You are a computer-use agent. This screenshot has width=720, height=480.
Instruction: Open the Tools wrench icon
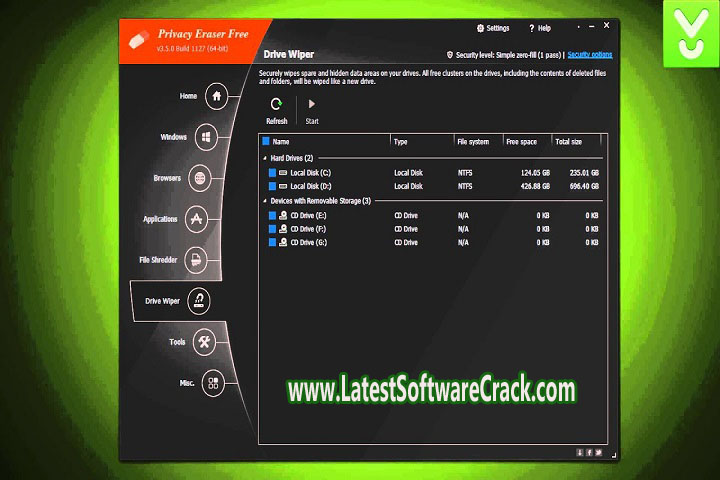[204, 342]
